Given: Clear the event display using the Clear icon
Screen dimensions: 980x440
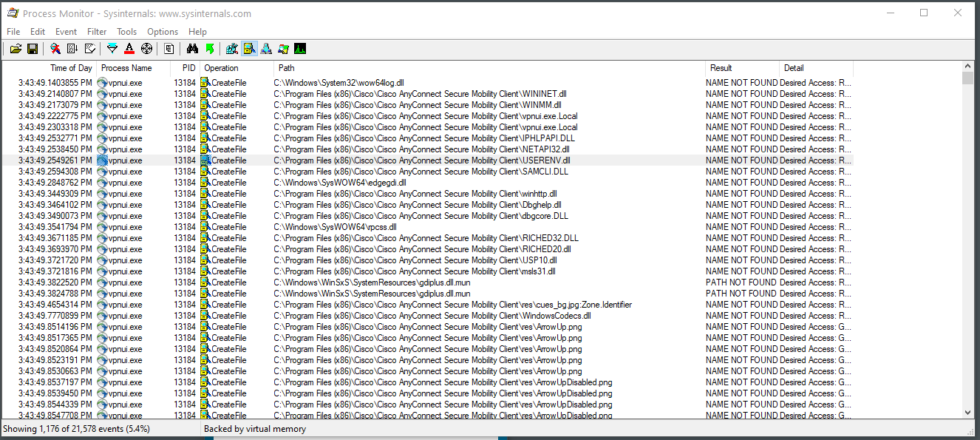Looking at the screenshot, I should pos(90,49).
